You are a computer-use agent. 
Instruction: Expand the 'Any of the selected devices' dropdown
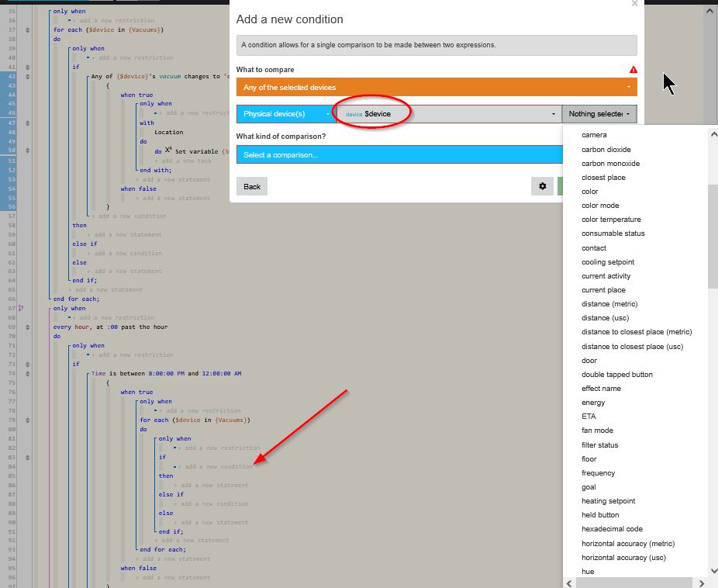(x=437, y=87)
